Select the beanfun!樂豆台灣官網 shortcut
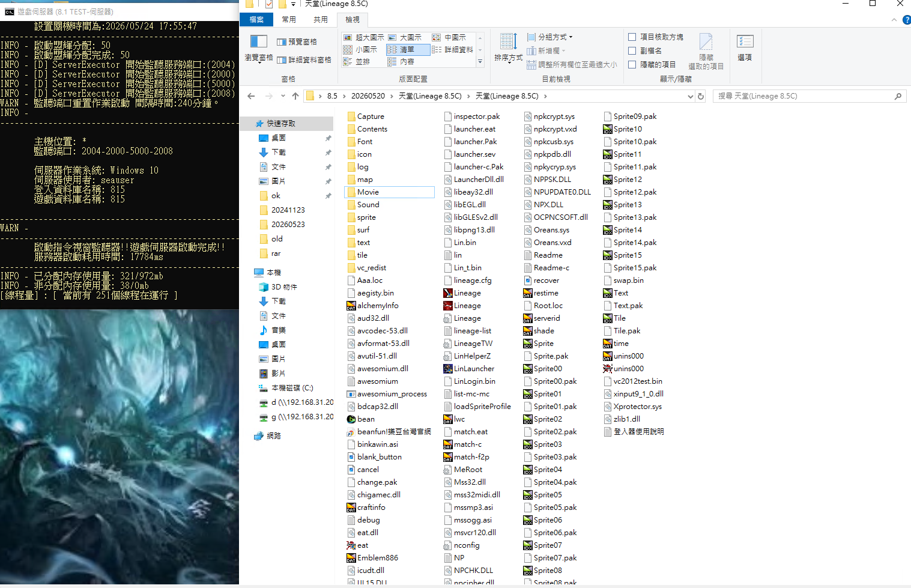Image resolution: width=911 pixels, height=588 pixels. [389, 432]
